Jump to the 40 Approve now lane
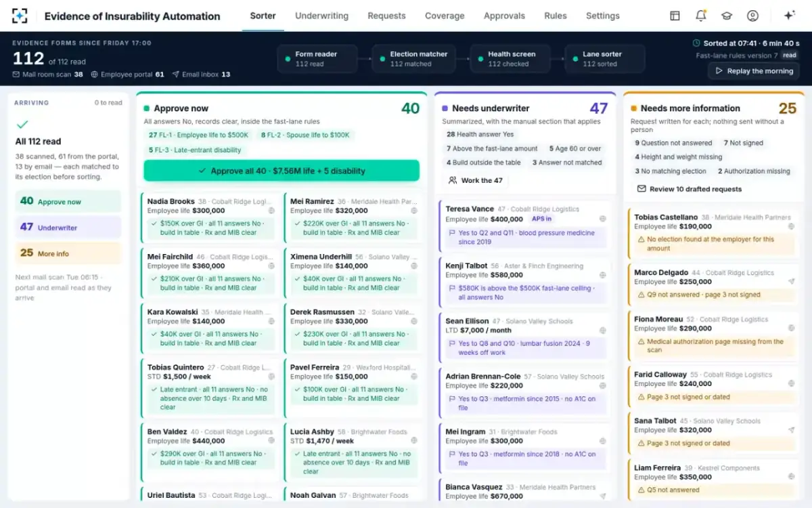The image size is (812, 508). (68, 201)
